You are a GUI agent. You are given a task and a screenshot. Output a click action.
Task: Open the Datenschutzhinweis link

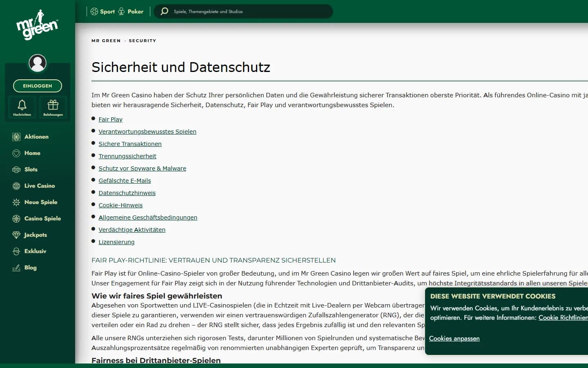pyautogui.click(x=127, y=193)
